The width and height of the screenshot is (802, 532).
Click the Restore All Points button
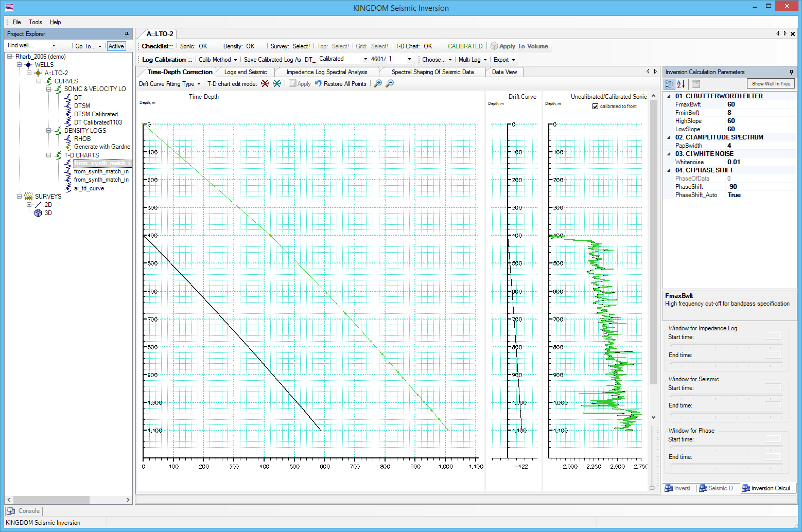(x=340, y=84)
